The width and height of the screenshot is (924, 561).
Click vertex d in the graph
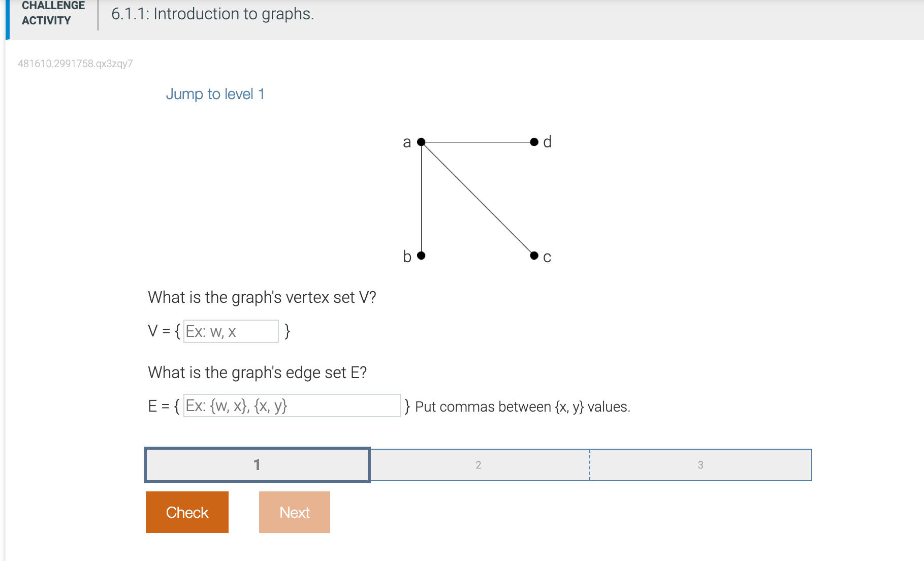(x=535, y=142)
